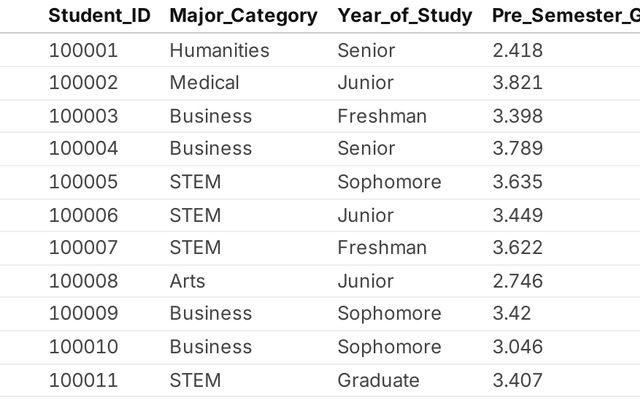This screenshot has width=640, height=400.
Task: Select the Student_ID column header
Action: (x=100, y=16)
